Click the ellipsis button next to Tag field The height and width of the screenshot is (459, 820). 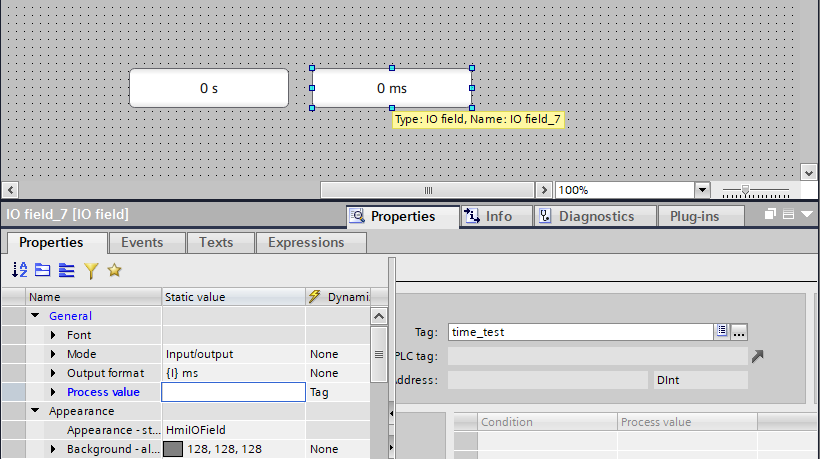click(739, 331)
